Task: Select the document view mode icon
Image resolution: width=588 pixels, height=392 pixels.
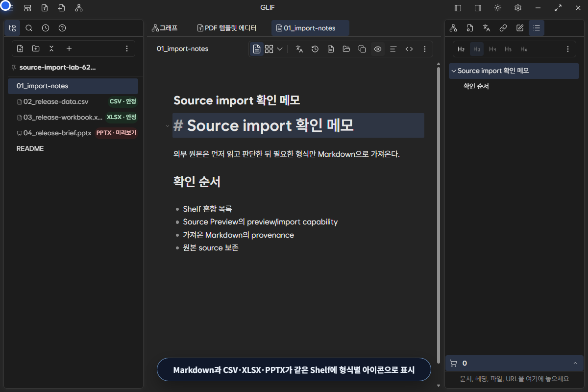Action: point(257,49)
